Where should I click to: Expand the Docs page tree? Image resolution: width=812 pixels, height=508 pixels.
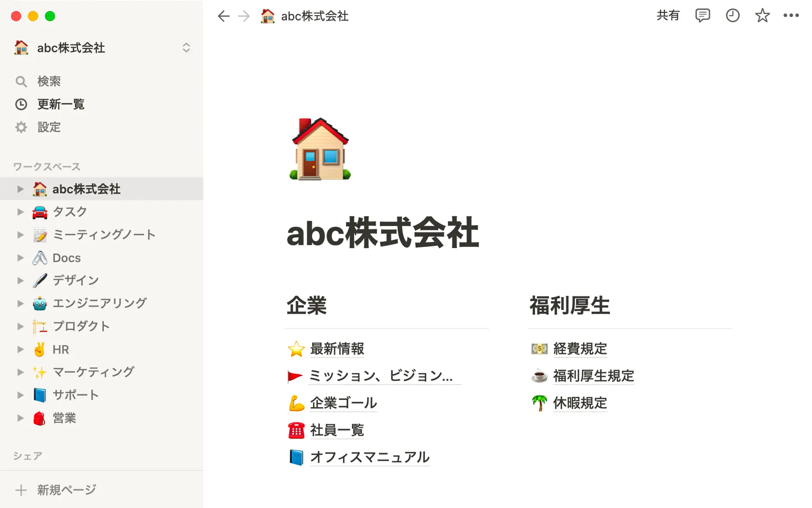20,258
